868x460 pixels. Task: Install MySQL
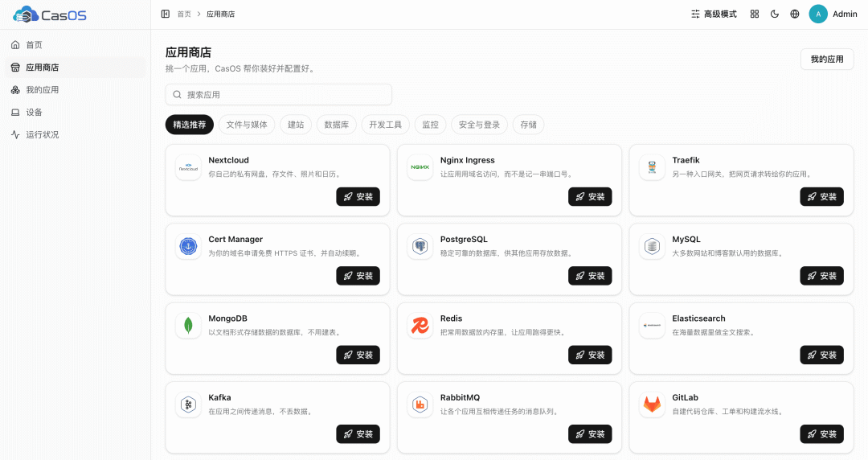(822, 276)
